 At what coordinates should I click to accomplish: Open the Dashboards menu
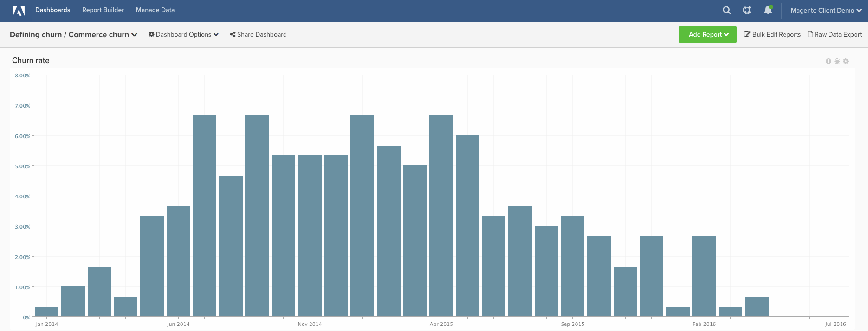click(52, 10)
